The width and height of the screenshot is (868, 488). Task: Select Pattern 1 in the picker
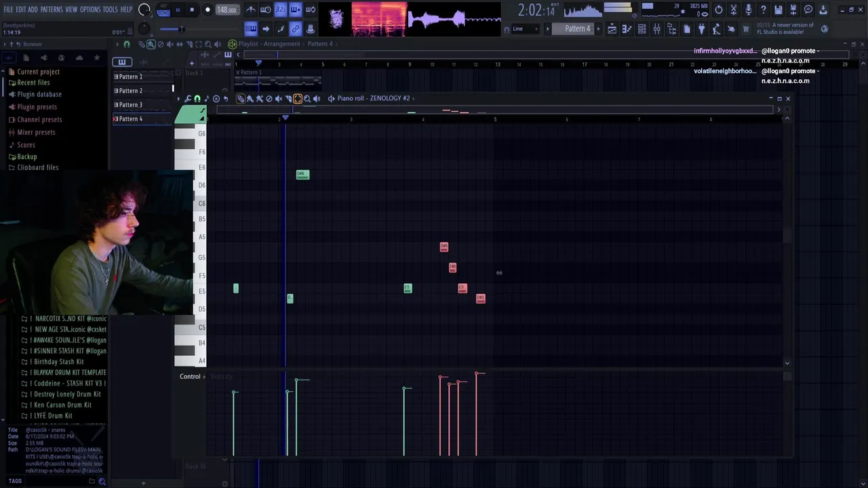[142, 77]
